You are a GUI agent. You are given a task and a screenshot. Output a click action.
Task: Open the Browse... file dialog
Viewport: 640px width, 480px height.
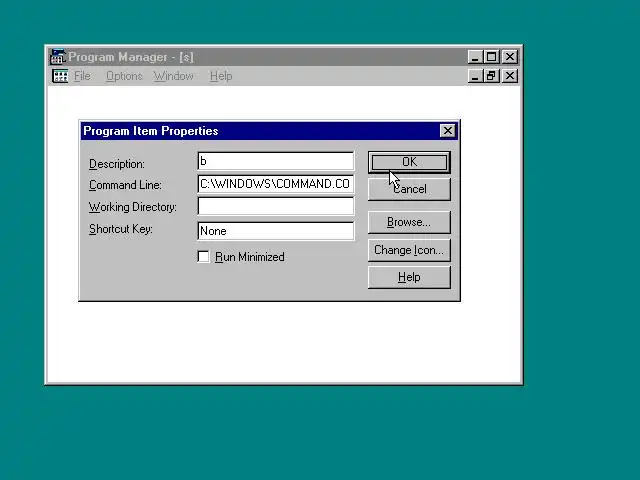click(409, 222)
